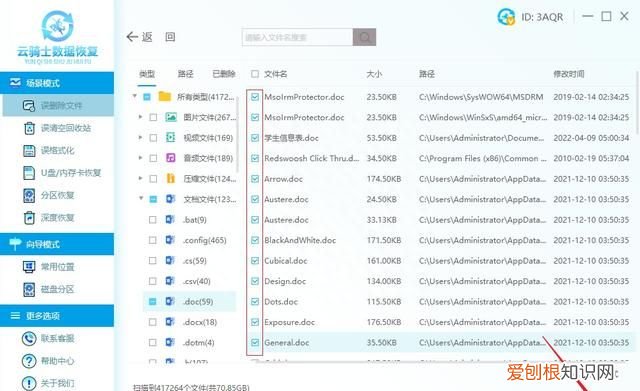640x391 pixels.
Task: Open the 向导模式 section header
Action: click(x=57, y=244)
